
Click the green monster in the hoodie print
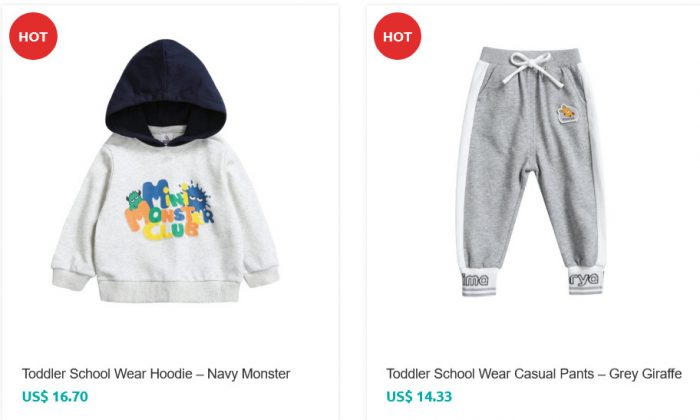click(x=134, y=200)
